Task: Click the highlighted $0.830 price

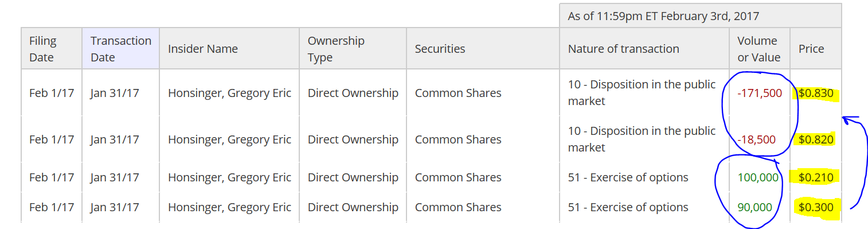Action: [x=816, y=94]
